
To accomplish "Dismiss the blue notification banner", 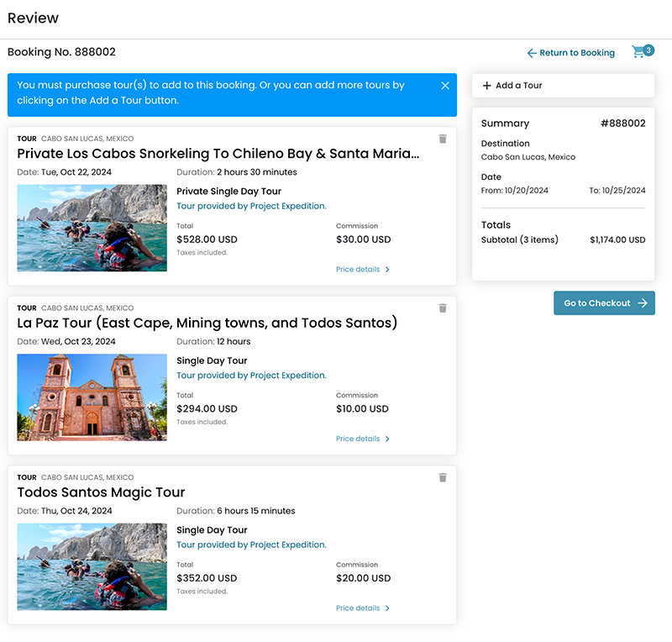I will (445, 86).
